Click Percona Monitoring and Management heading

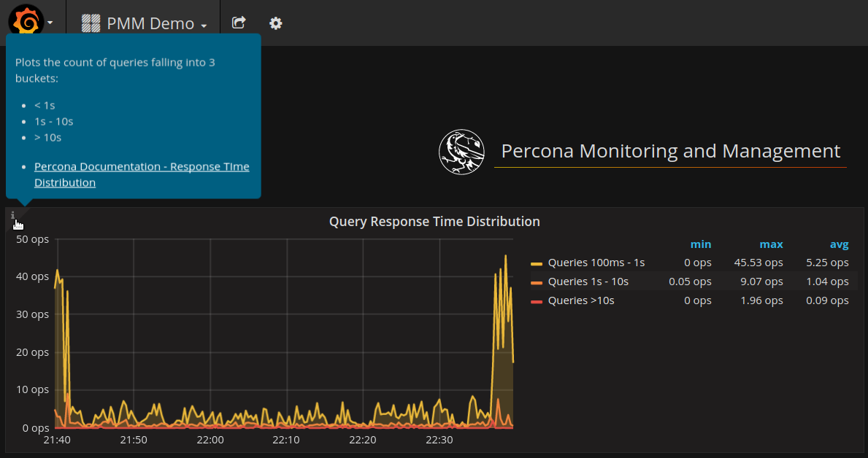(x=670, y=151)
